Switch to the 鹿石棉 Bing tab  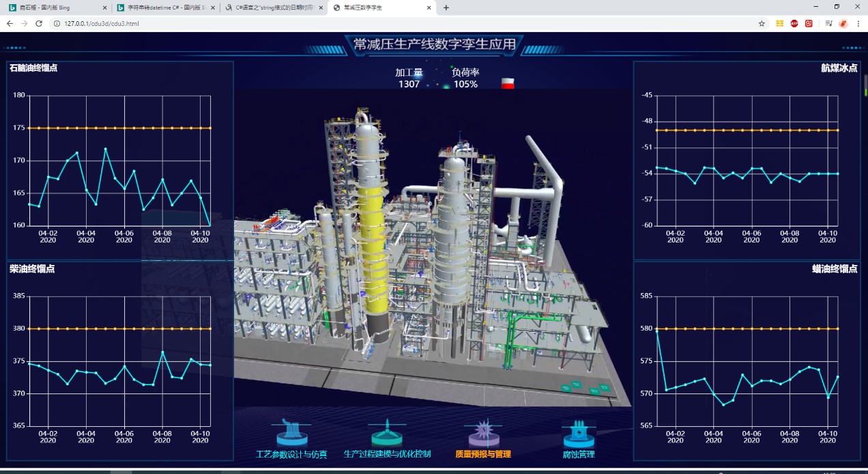coord(53,8)
